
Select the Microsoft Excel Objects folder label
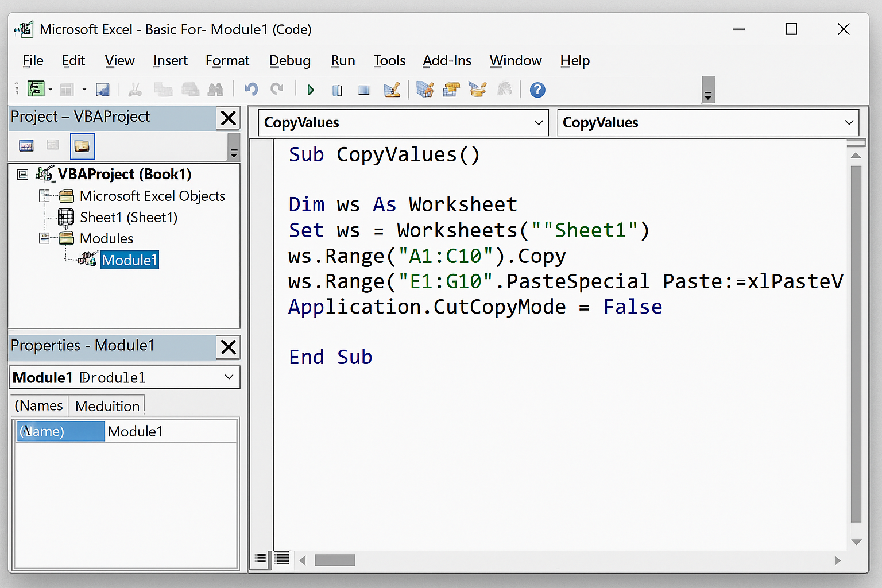(x=152, y=196)
